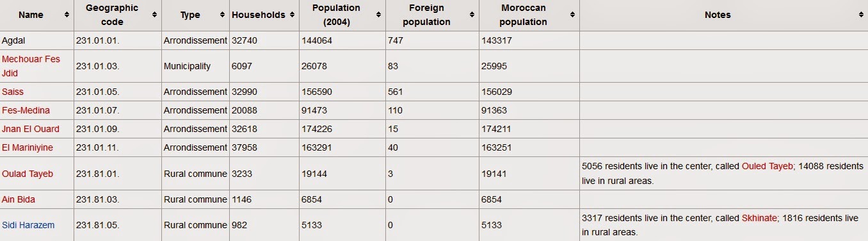This screenshot has height=241, width=868.
Task: Sort by Geographic code arrows
Action: [154, 15]
